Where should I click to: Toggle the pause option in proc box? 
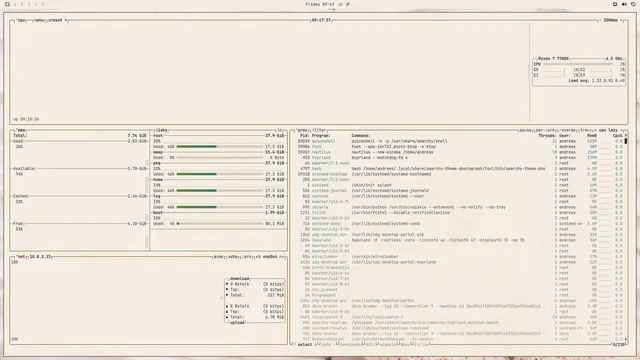(525, 130)
